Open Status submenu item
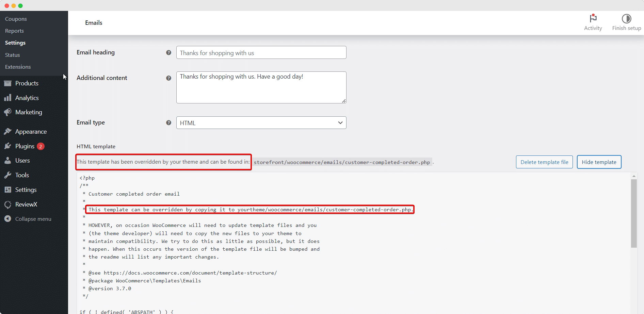 [13, 55]
